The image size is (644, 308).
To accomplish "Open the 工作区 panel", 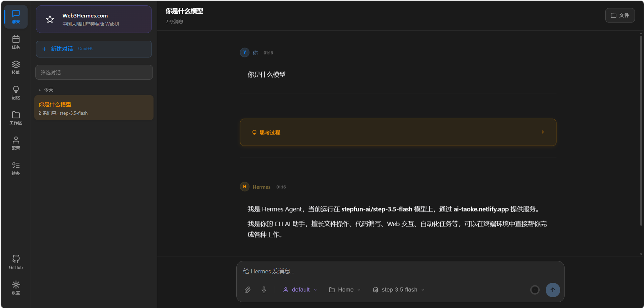I will pyautogui.click(x=15, y=118).
